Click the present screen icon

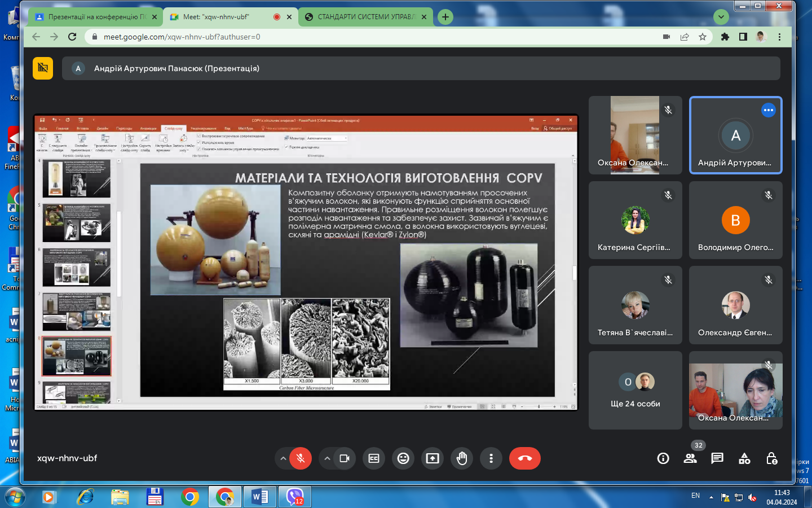tap(433, 458)
